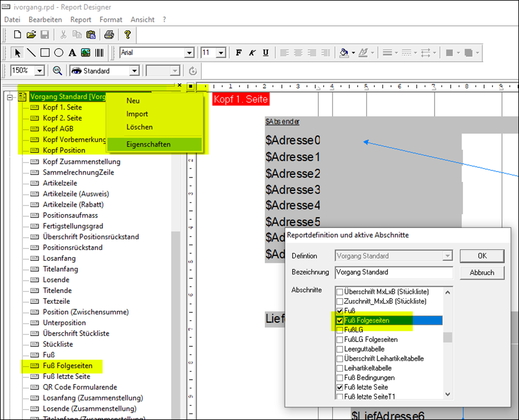The width and height of the screenshot is (519, 420).
Task: Collapse the Vorgang Standard tree node
Action: tap(9, 97)
